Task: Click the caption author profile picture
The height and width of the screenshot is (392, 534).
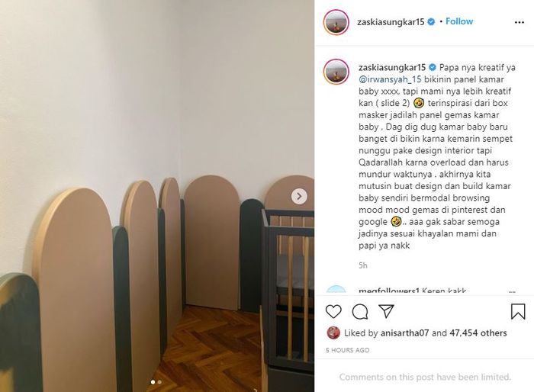Action: [x=336, y=72]
